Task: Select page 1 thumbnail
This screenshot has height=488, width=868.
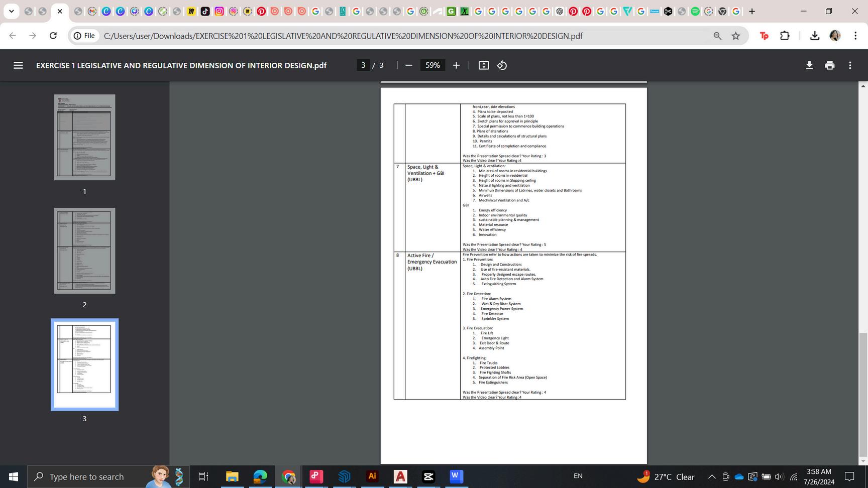Action: (x=84, y=137)
